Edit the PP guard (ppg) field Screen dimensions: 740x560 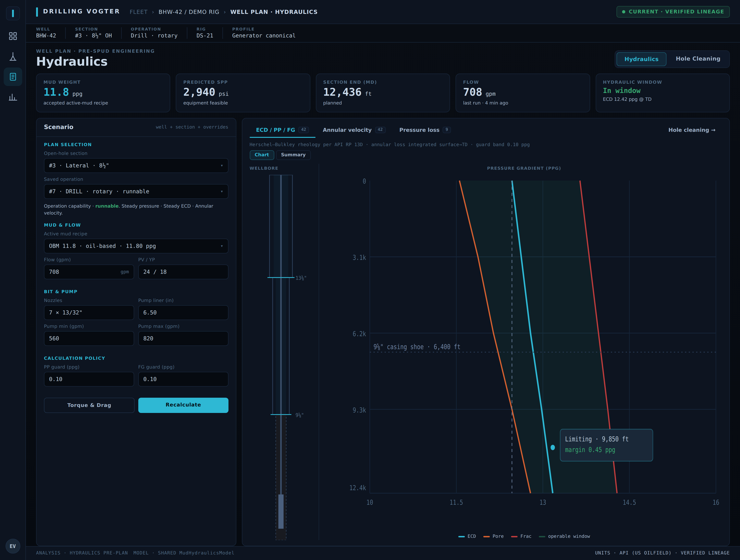click(89, 379)
